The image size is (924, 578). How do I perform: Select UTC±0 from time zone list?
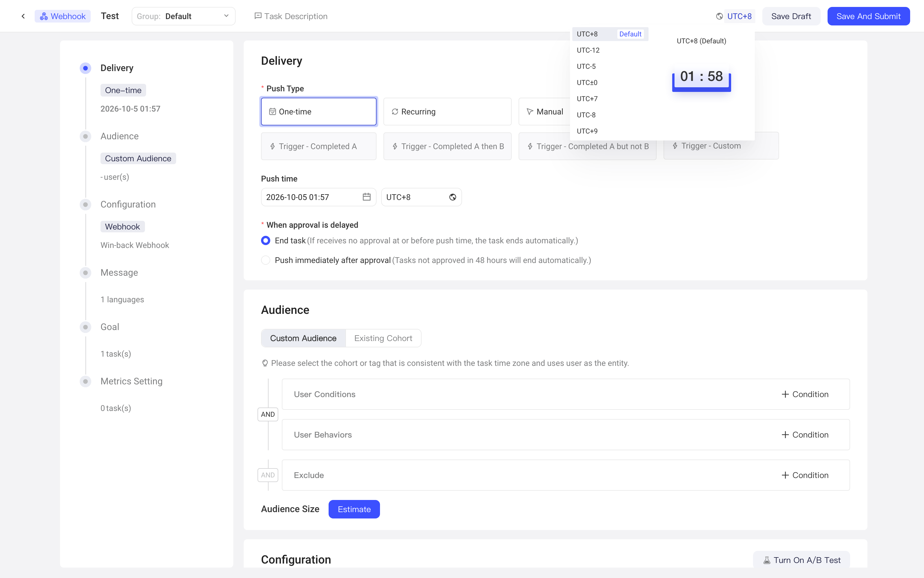tap(610, 83)
